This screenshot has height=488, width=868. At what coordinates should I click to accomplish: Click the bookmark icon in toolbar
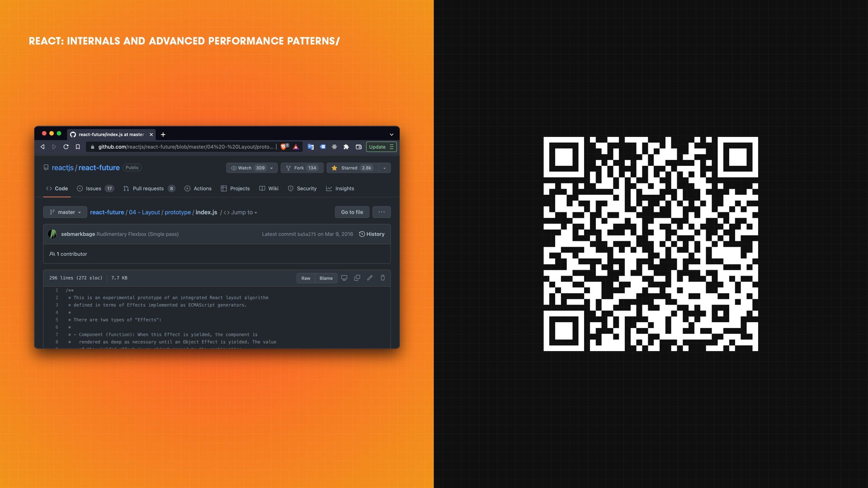[x=78, y=147]
